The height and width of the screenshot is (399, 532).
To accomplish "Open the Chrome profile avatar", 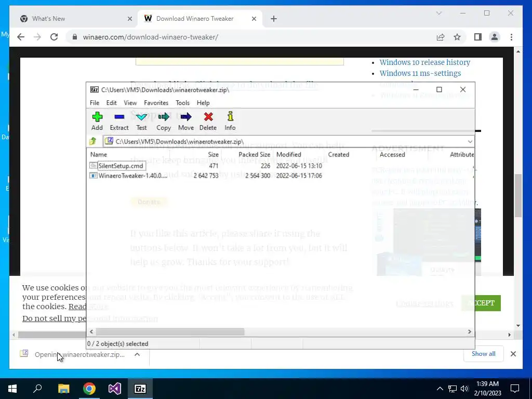I will [x=495, y=37].
